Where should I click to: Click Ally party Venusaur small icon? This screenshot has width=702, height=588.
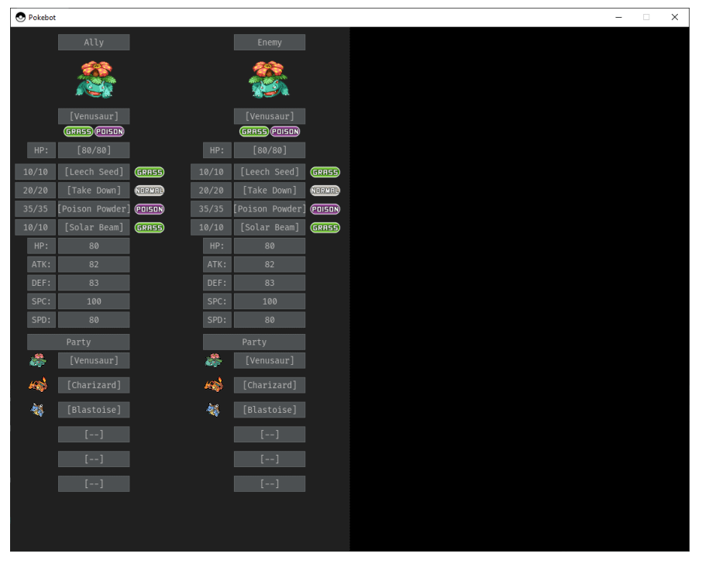(x=38, y=360)
